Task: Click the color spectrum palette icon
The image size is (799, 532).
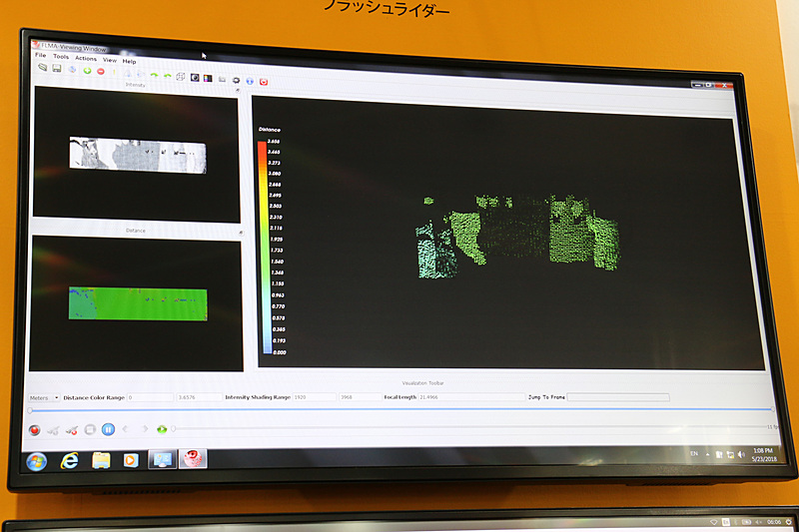Action: (x=208, y=79)
